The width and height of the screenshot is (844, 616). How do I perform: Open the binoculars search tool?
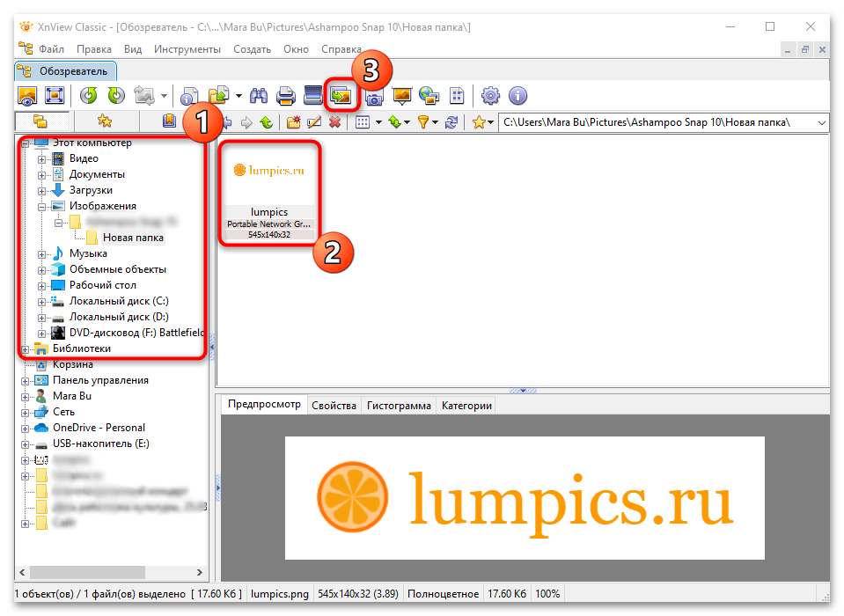click(259, 96)
